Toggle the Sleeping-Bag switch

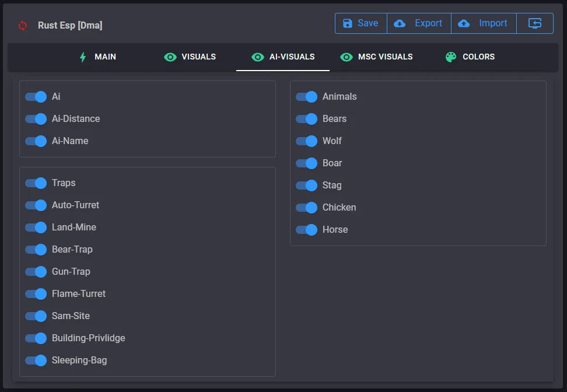click(36, 360)
